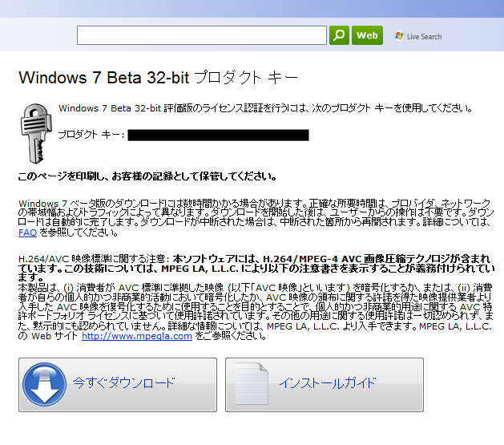Open the http://www.mpegla.com link
Viewport: 504px width, 445px height.
137,336
